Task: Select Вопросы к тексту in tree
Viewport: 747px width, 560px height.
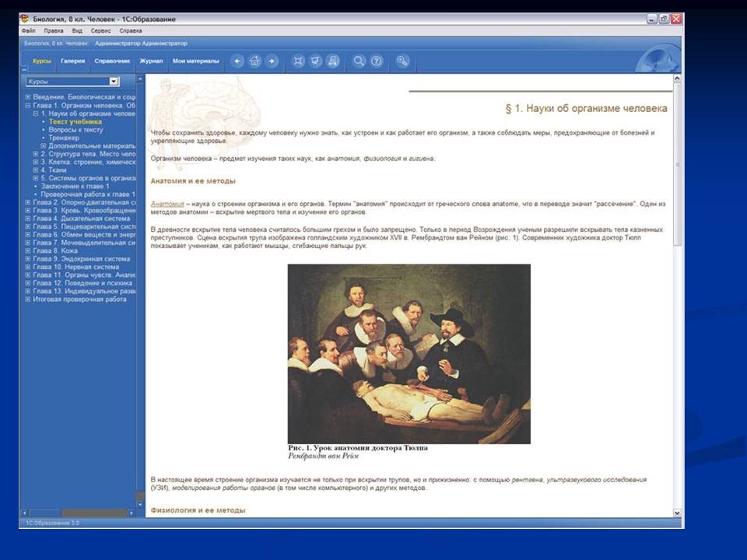Action: click(x=75, y=130)
